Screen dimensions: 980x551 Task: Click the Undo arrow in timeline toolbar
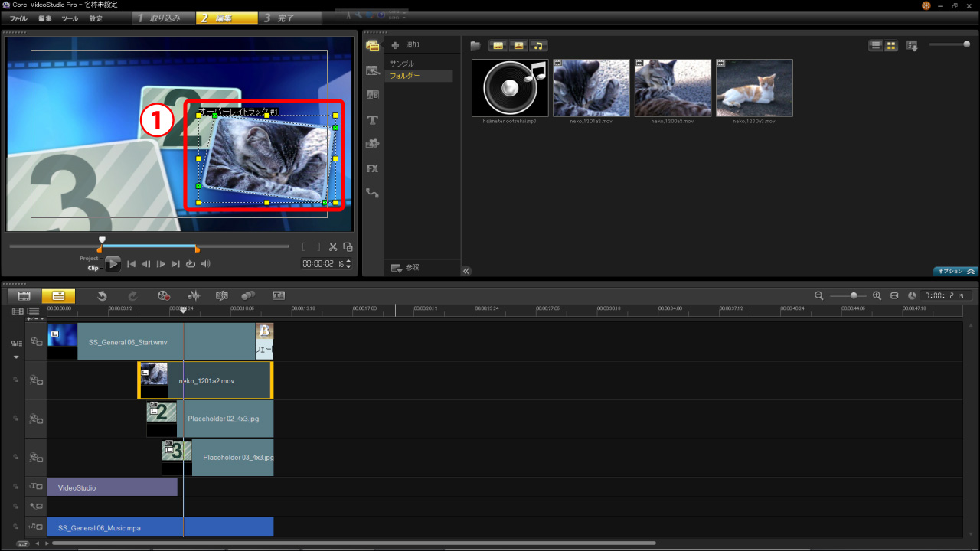coord(102,295)
